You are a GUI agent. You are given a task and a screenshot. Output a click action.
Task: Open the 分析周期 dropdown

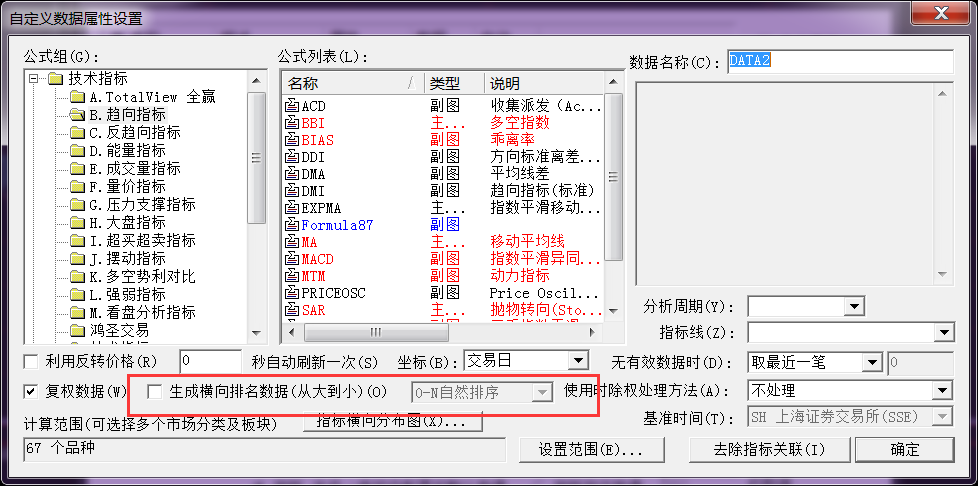[854, 306]
